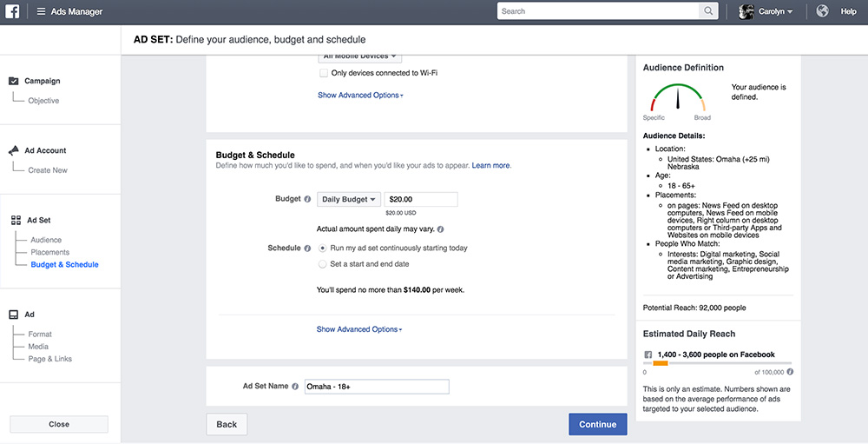This screenshot has width=868, height=444.
Task: Open Create New under Ad Account
Action: pos(48,170)
